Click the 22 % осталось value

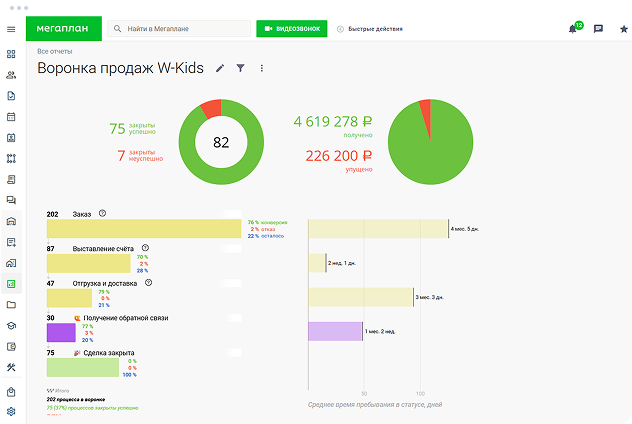point(266,236)
